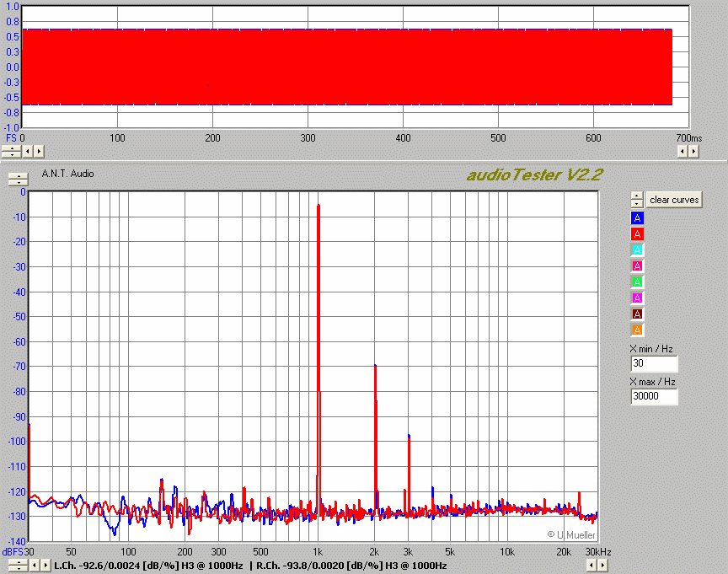Viewport: 728px width, 574px height.
Task: Select the cyan A curve swatch
Action: pyautogui.click(x=637, y=249)
